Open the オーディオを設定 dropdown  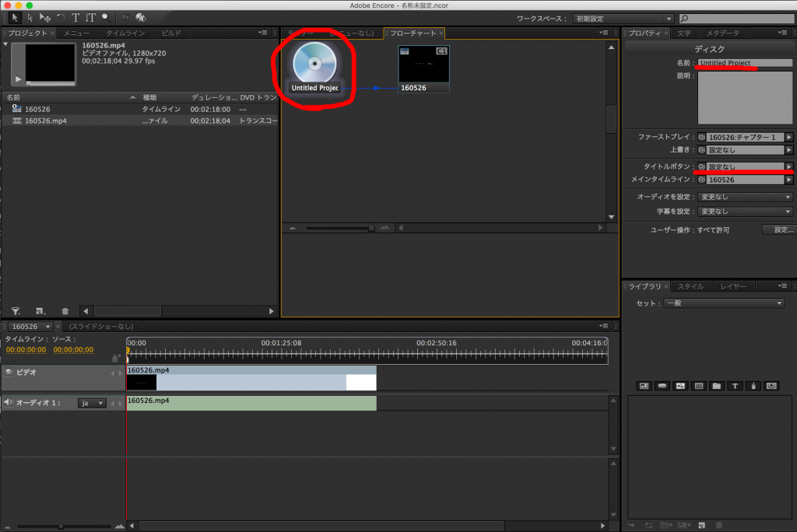tap(745, 197)
